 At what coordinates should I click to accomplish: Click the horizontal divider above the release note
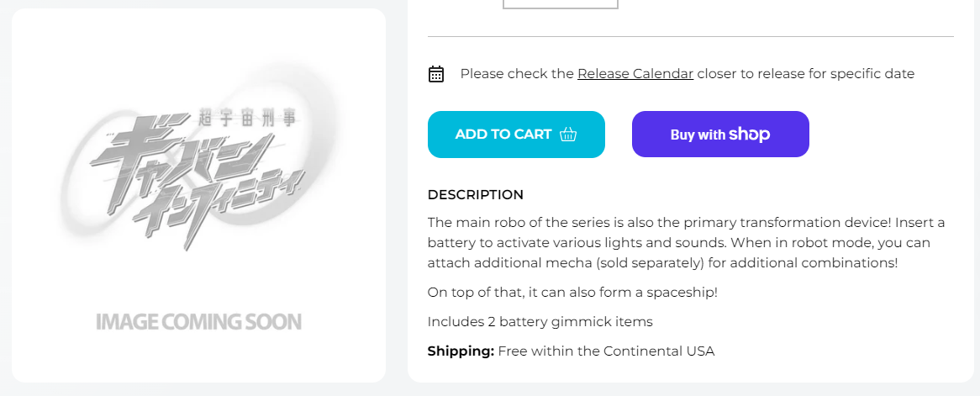tap(690, 37)
